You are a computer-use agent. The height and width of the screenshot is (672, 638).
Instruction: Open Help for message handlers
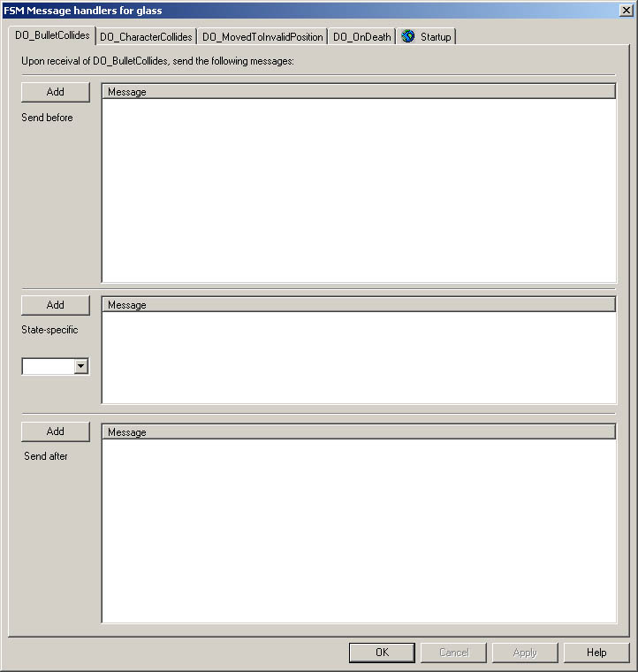pyautogui.click(x=596, y=653)
